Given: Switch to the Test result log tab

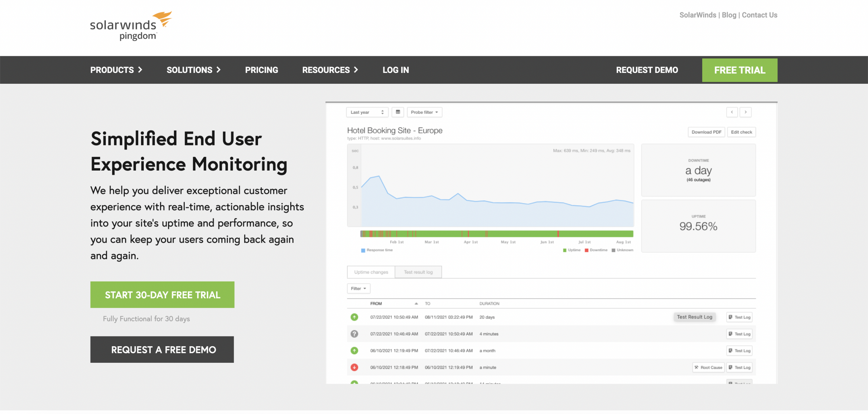Looking at the screenshot, I should (418, 272).
